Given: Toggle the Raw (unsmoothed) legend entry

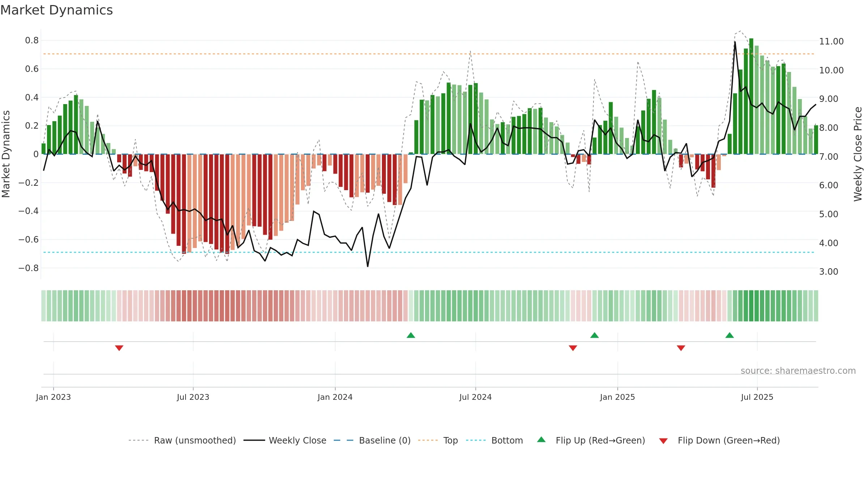Looking at the screenshot, I should tap(182, 440).
